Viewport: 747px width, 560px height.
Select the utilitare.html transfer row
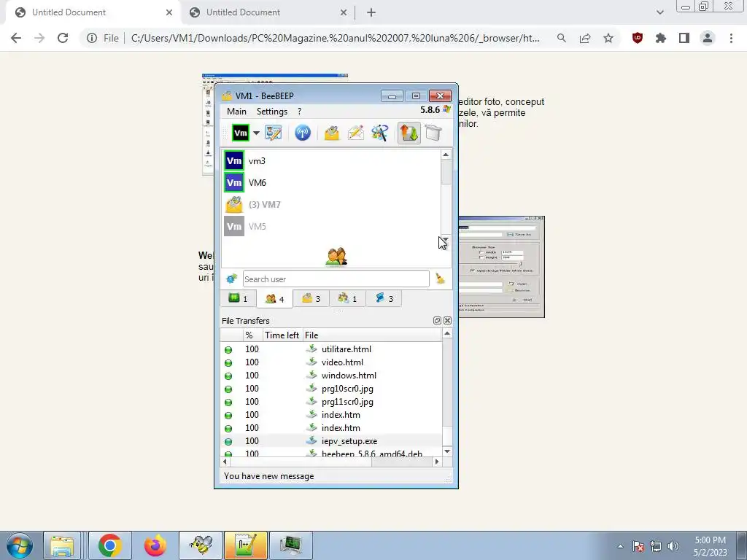pyautogui.click(x=332, y=349)
